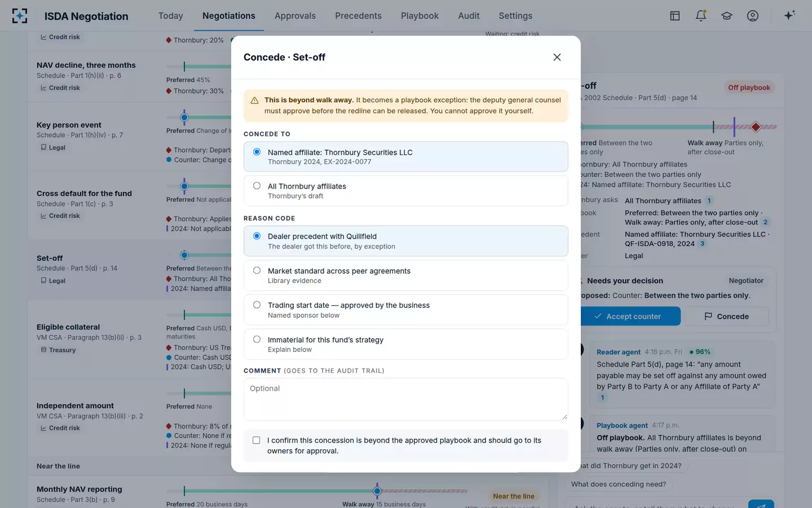
Task: Select All Thornbury affiliates radio option
Action: [x=406, y=191]
